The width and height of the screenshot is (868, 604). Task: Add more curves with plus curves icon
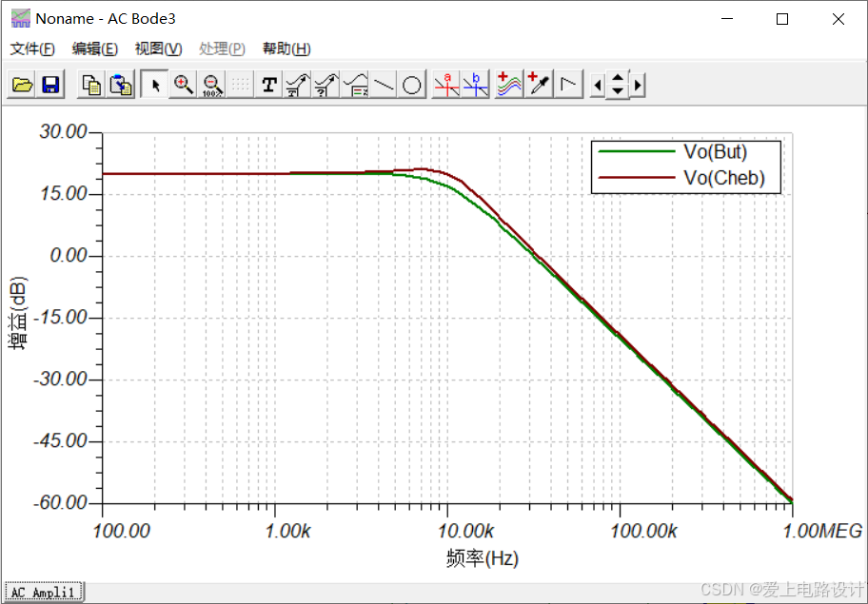pyautogui.click(x=509, y=85)
